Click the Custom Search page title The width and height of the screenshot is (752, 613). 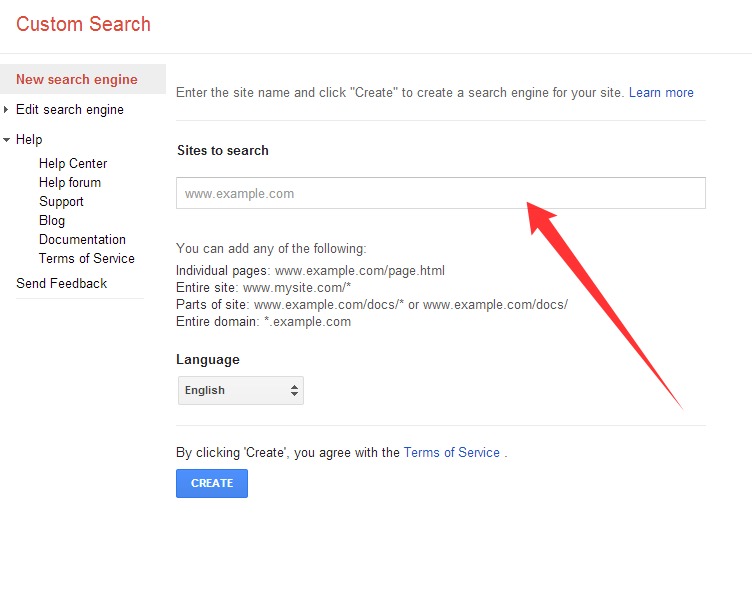pyautogui.click(x=83, y=24)
